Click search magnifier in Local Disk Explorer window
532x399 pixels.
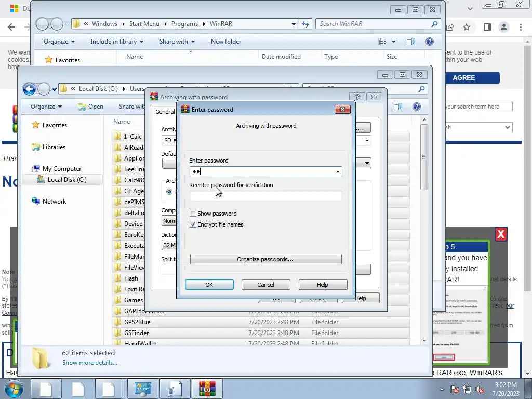[421, 89]
